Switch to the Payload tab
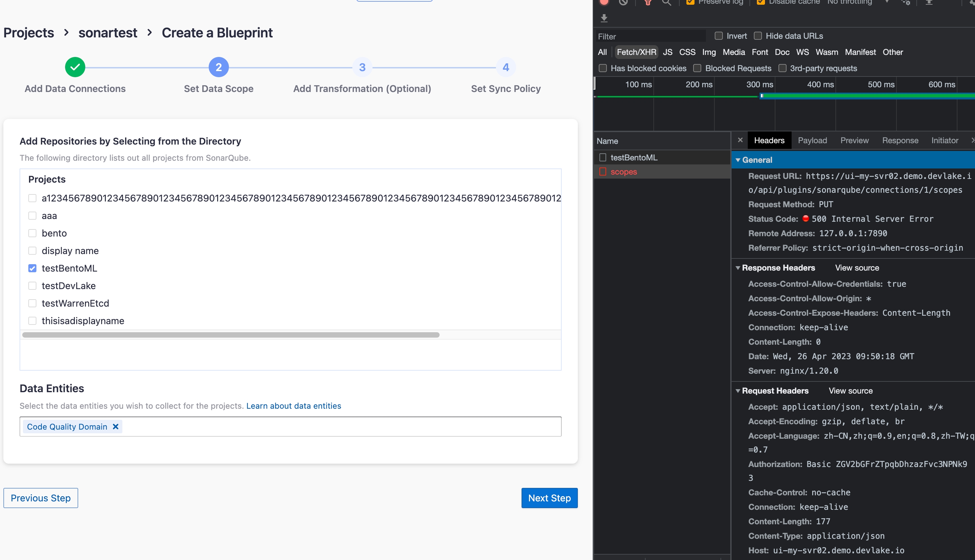This screenshot has width=975, height=560. pyautogui.click(x=812, y=141)
